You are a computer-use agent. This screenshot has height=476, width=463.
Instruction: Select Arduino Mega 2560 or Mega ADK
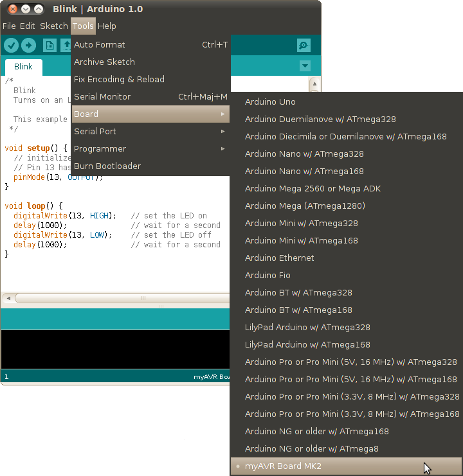[347, 188]
